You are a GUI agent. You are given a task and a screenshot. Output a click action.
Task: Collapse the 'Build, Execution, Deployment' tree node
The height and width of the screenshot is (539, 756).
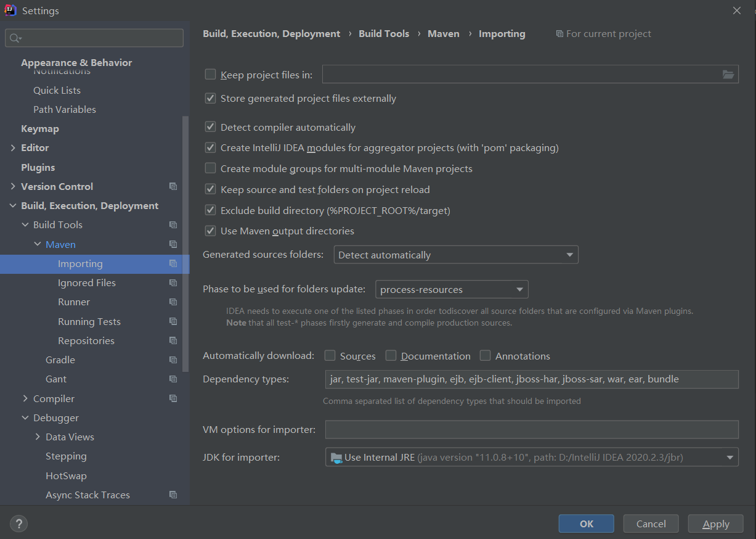click(x=13, y=205)
